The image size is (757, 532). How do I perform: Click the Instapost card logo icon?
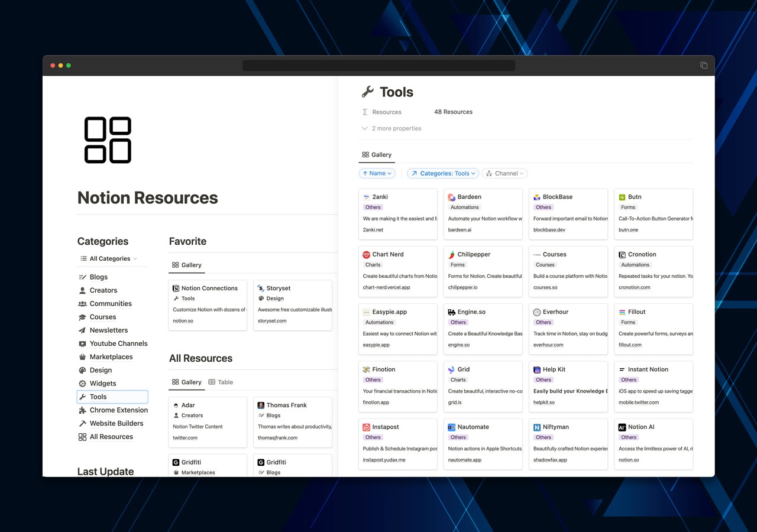pos(367,427)
